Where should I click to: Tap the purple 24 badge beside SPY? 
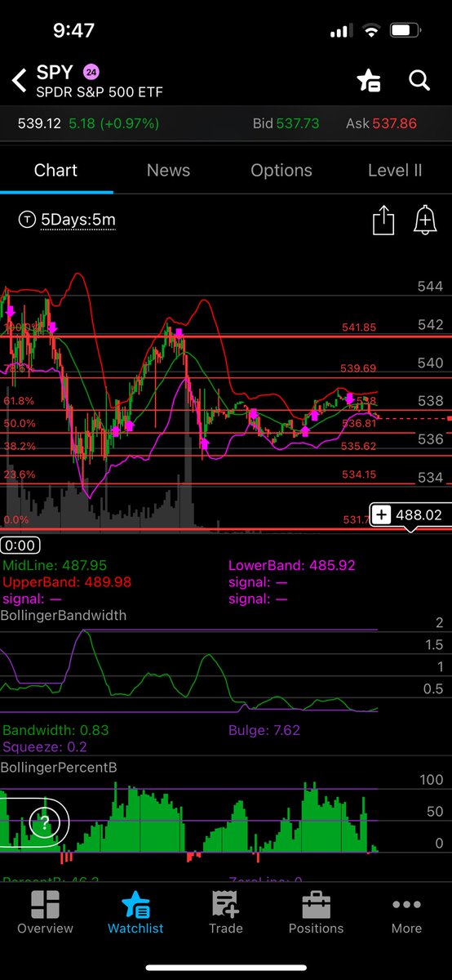tap(91, 72)
